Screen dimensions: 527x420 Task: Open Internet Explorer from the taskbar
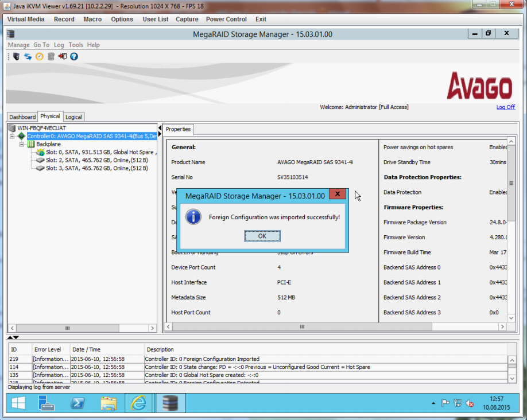[x=138, y=403]
